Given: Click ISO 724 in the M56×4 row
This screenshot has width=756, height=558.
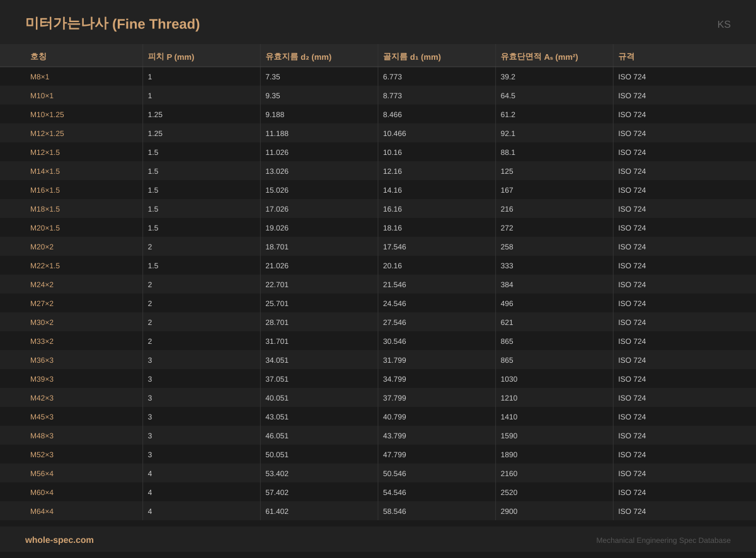Looking at the screenshot, I should click(632, 474).
